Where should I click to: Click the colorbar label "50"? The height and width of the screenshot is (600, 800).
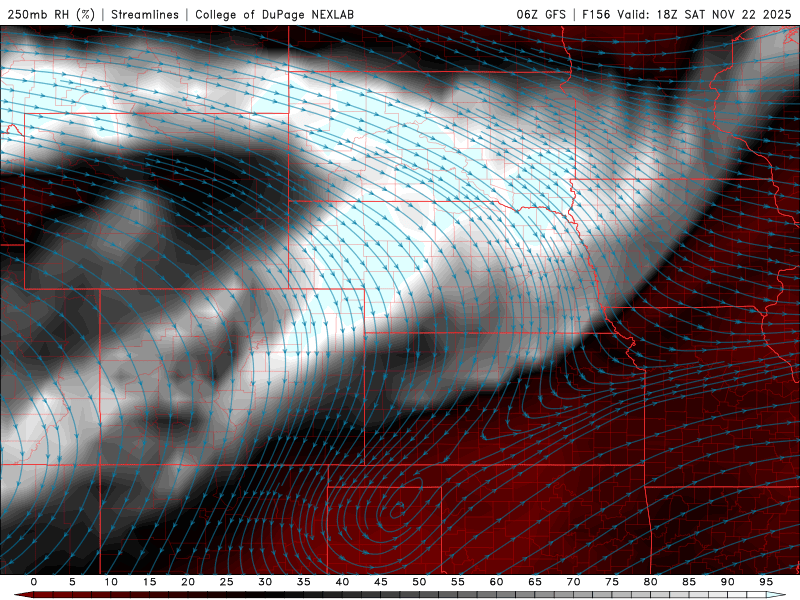pos(419,582)
